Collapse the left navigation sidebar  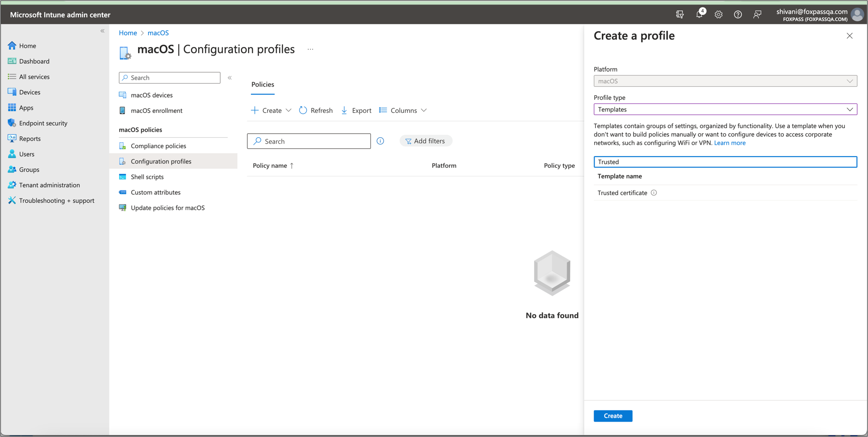102,31
